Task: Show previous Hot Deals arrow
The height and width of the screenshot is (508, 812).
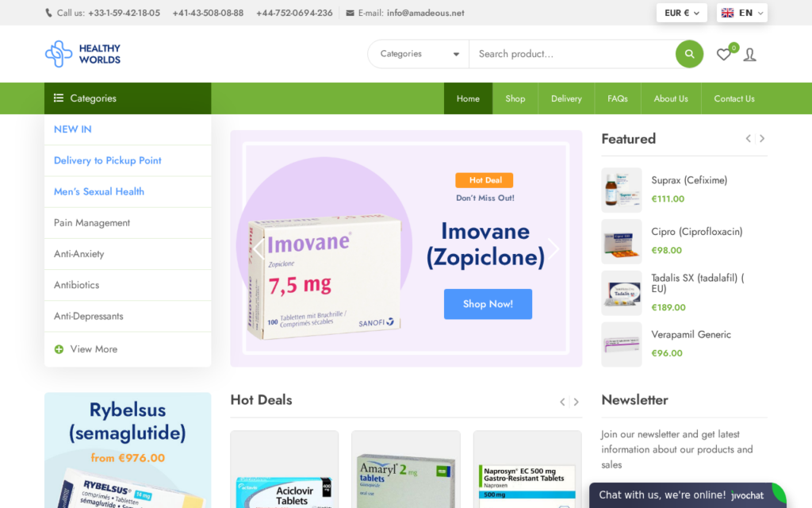Action: pyautogui.click(x=562, y=402)
